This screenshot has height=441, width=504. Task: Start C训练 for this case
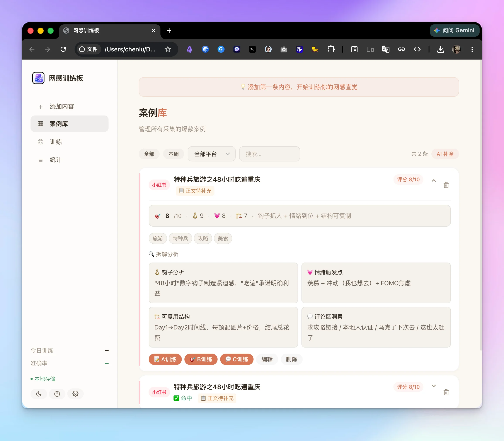[237, 359]
